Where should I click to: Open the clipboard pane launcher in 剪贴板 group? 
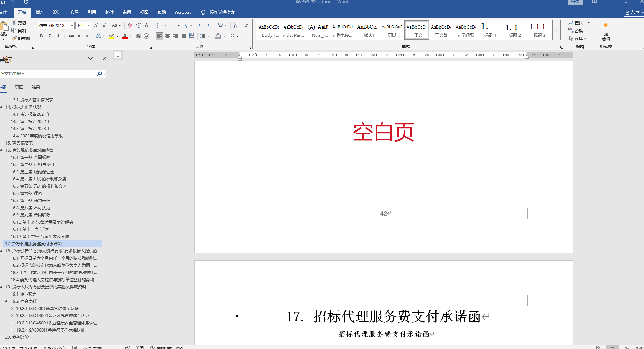tap(32, 47)
